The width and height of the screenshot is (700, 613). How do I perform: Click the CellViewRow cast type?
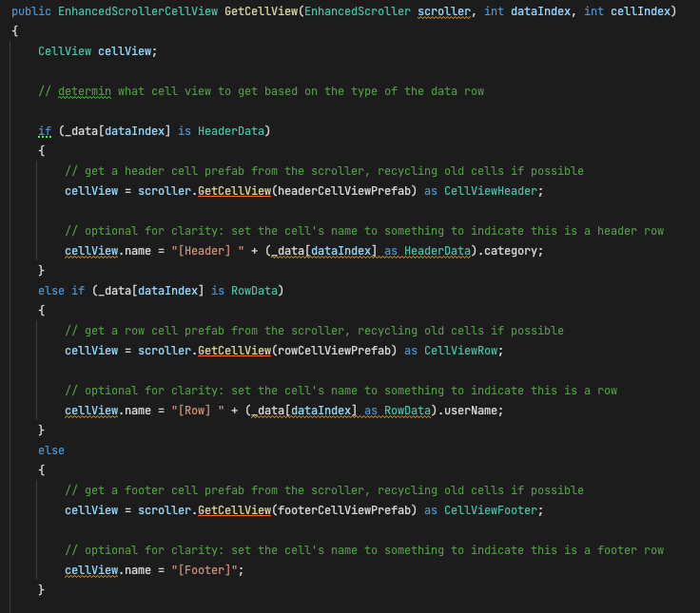point(460,351)
